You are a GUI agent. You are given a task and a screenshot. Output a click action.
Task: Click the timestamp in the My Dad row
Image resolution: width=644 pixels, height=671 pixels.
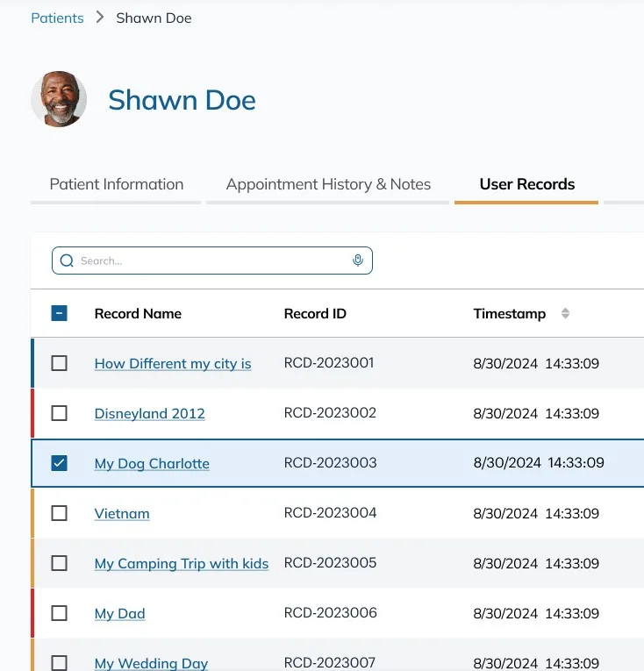536,614
